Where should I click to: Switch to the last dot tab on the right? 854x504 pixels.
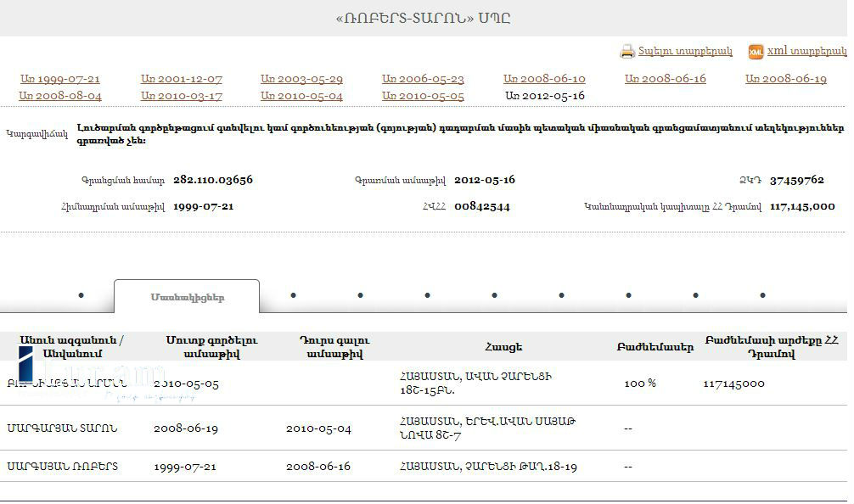coord(762,295)
